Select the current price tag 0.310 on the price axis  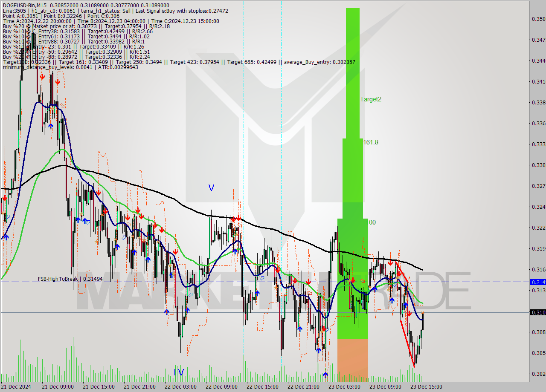point(537,312)
